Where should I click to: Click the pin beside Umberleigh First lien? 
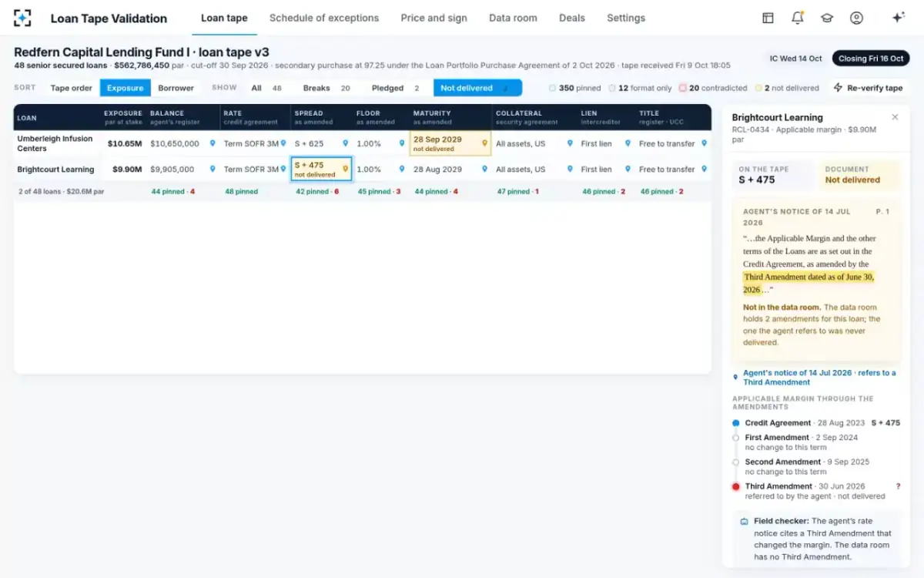point(628,143)
